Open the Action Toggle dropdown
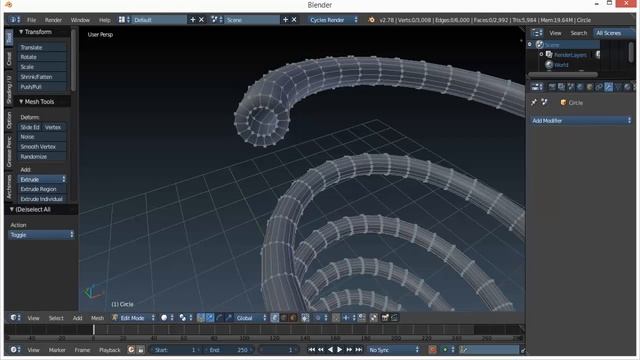 (x=41, y=235)
